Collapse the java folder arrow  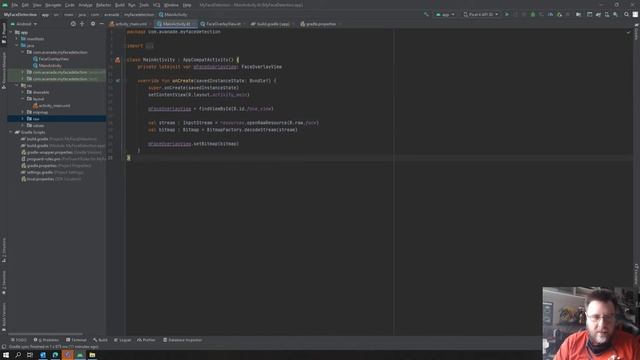tap(17, 45)
